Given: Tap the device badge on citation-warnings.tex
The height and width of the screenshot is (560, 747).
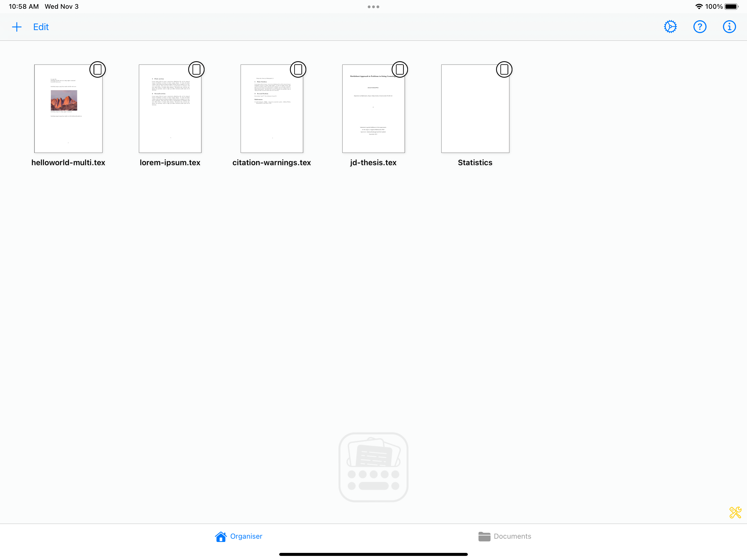Looking at the screenshot, I should point(298,69).
